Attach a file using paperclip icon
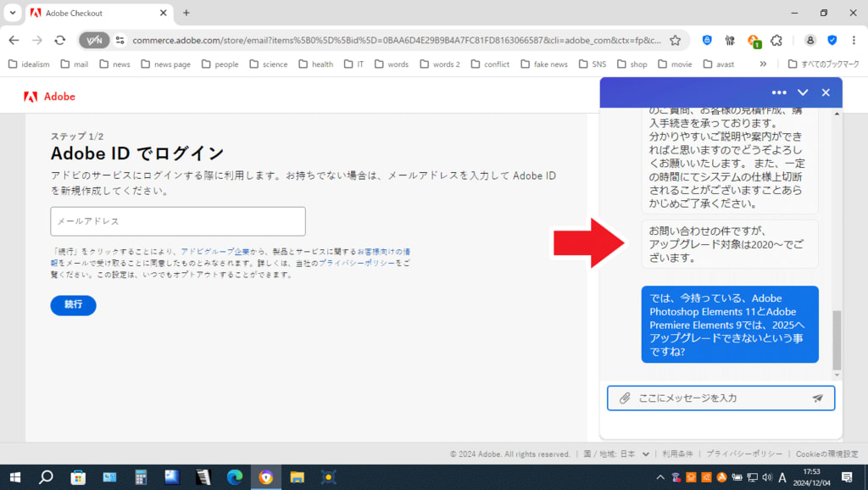Screen dimensions: 868x490 pyautogui.click(x=625, y=398)
